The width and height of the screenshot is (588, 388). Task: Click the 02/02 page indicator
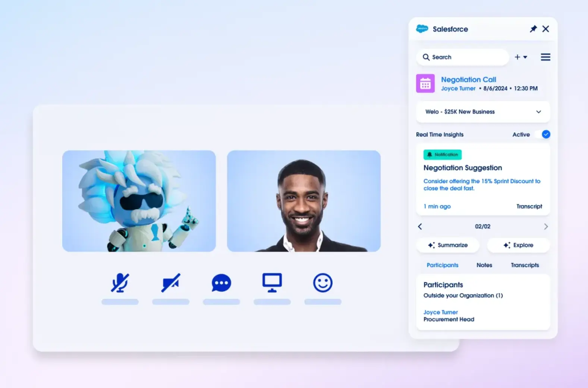[x=483, y=226]
